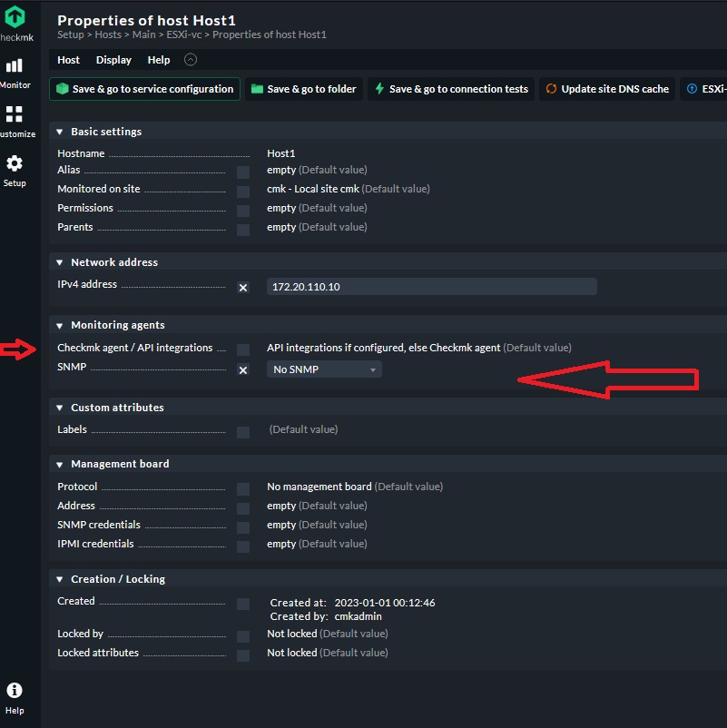Viewport: 727px width, 728px height.
Task: Click the ESXi button icon at top right
Action: pos(690,88)
